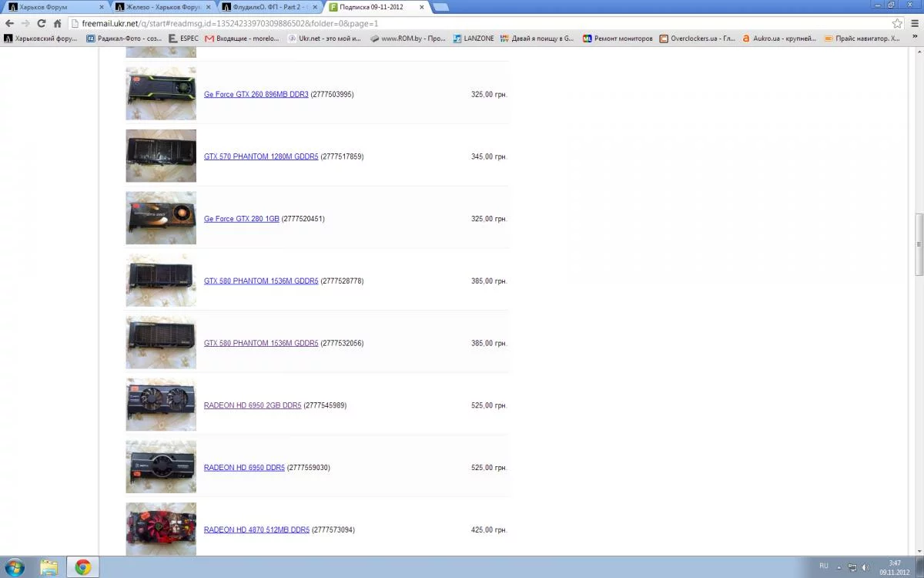Close the Подписка 09-11-2012 tab

pyautogui.click(x=421, y=7)
